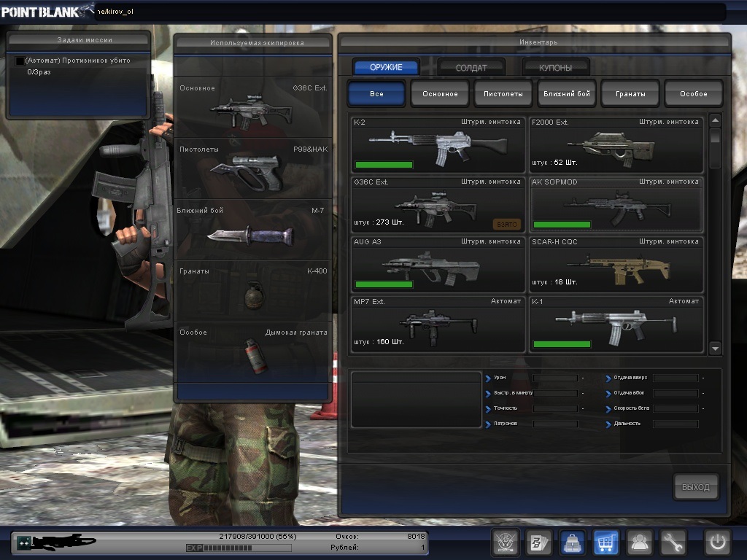The height and width of the screenshot is (560, 747).
Task: Filter weapons by Гранаты category
Action: pos(630,94)
